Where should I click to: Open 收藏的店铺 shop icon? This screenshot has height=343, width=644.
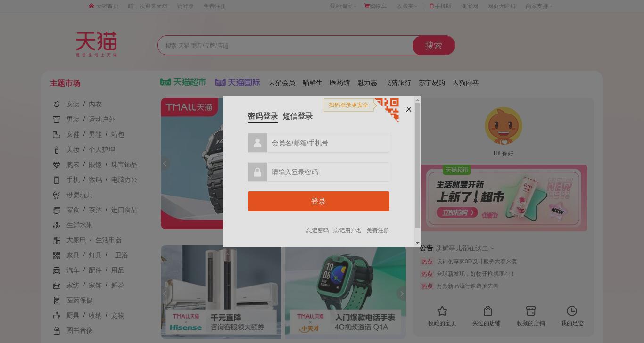(531, 311)
